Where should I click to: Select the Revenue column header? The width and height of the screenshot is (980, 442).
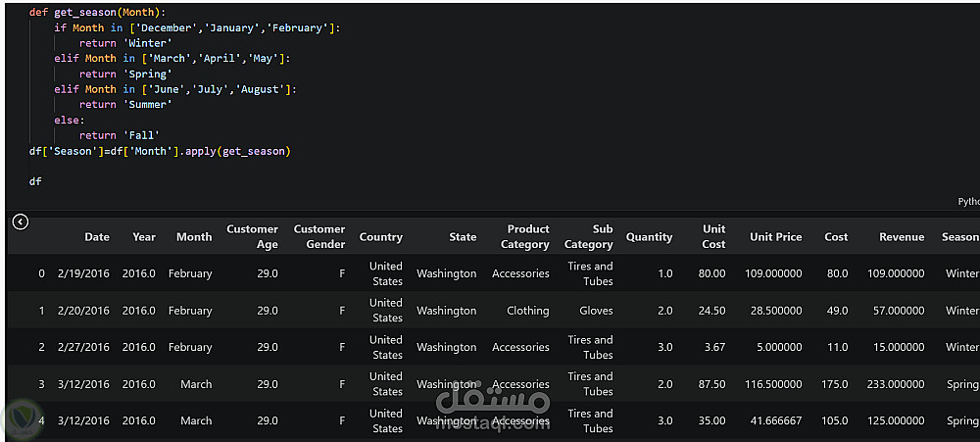click(x=902, y=237)
